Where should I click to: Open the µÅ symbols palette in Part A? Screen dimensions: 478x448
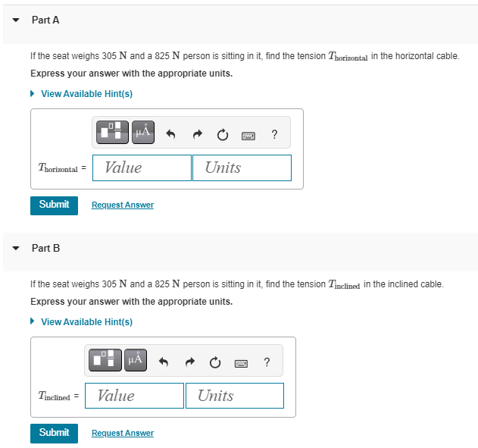[x=143, y=133]
